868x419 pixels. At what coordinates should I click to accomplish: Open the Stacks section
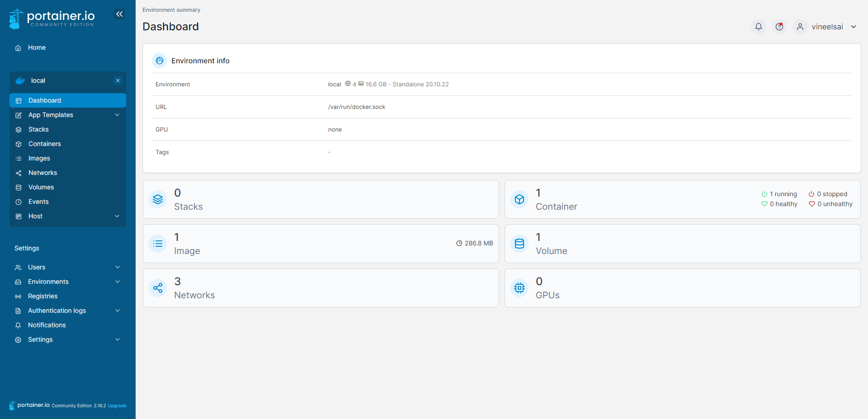[38, 129]
